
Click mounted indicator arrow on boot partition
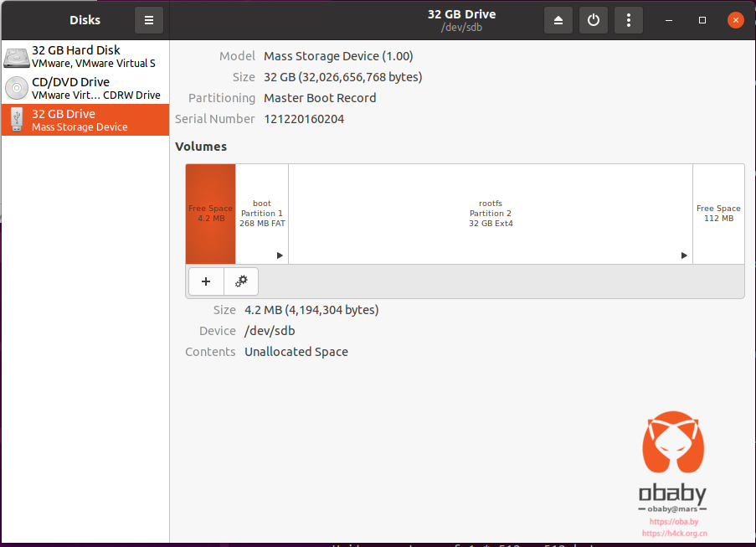coord(280,255)
